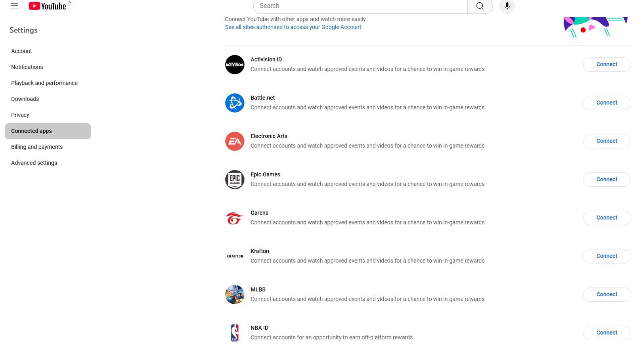Connect the Epic Games account

606,179
